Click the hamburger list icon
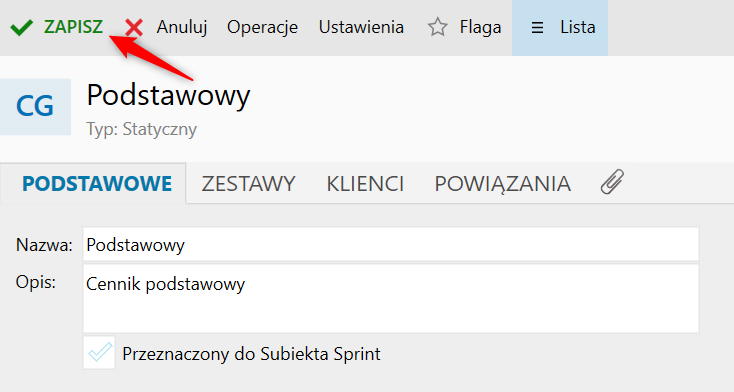The height and width of the screenshot is (392, 734). [537, 28]
